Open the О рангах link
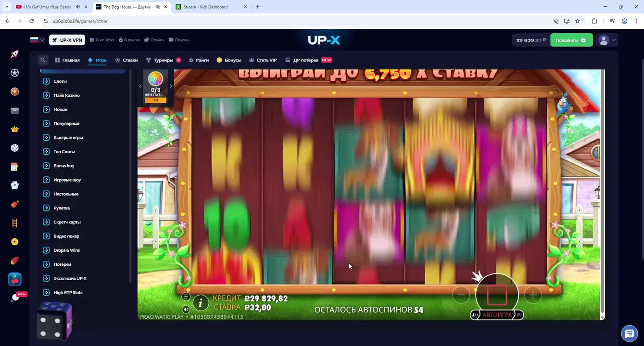 point(129,40)
